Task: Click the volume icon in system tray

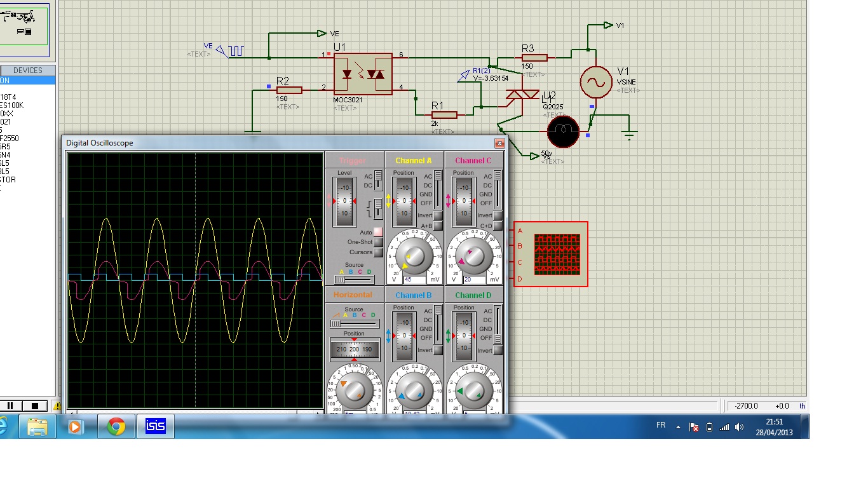Action: pos(739,427)
